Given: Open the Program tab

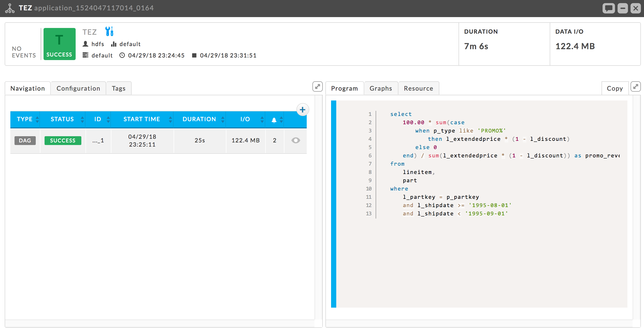Looking at the screenshot, I should click(x=345, y=89).
